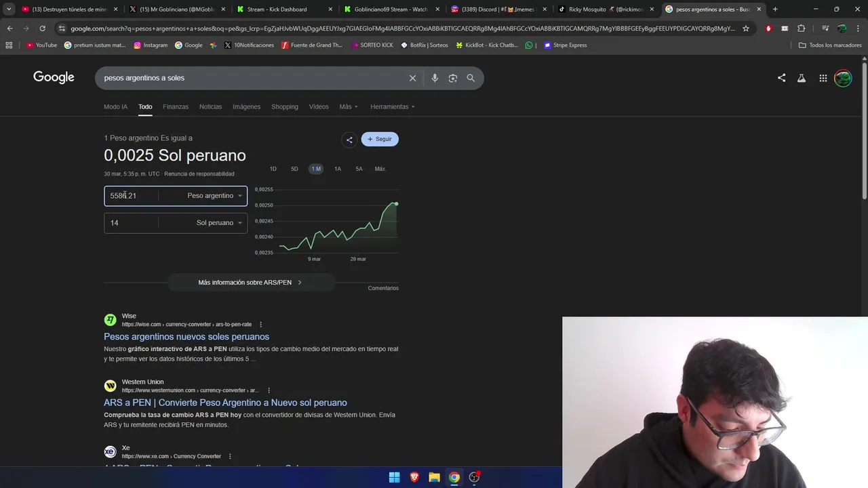Screen dimensions: 868x488
Task: Open the Google apps grid
Action: [823, 78]
